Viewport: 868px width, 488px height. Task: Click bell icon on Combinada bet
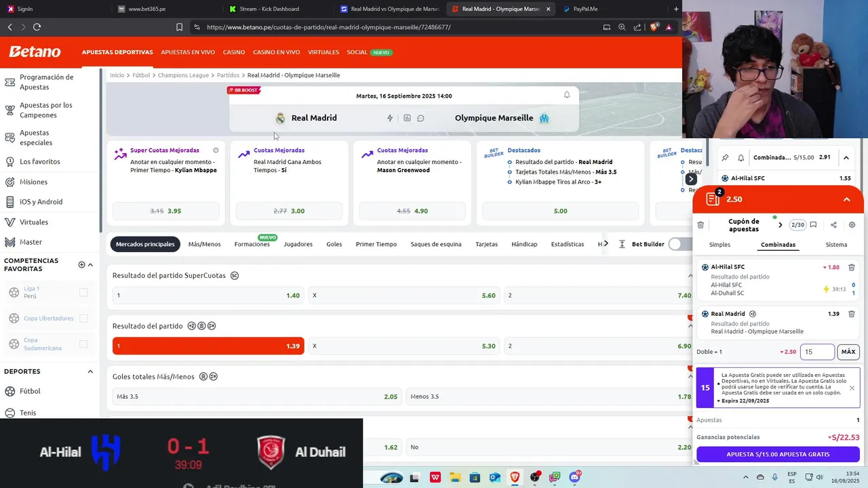point(741,157)
